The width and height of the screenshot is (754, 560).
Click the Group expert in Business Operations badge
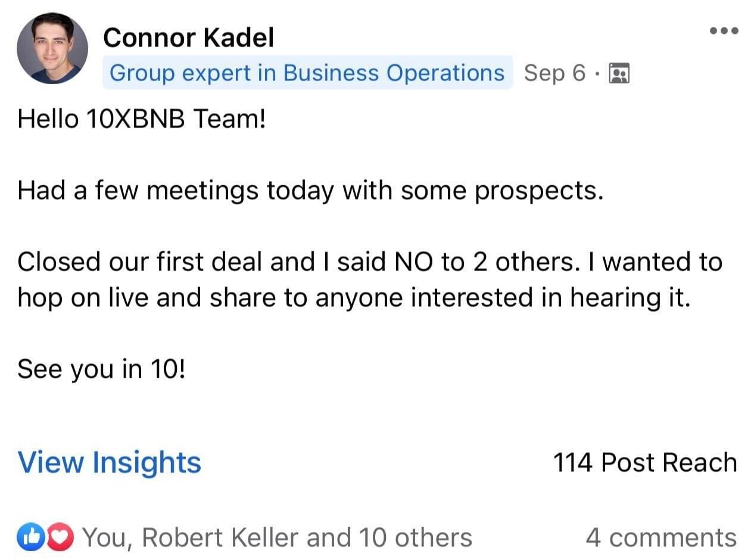click(307, 73)
